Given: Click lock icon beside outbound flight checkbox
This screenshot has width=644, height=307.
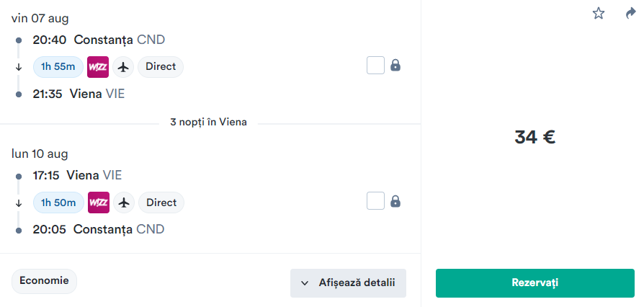Looking at the screenshot, I should click(x=395, y=66).
